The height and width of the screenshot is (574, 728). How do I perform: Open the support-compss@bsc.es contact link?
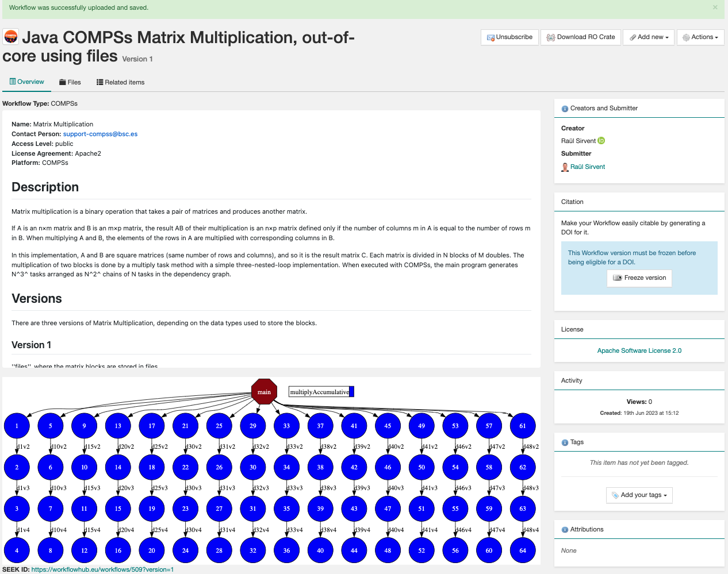(100, 134)
